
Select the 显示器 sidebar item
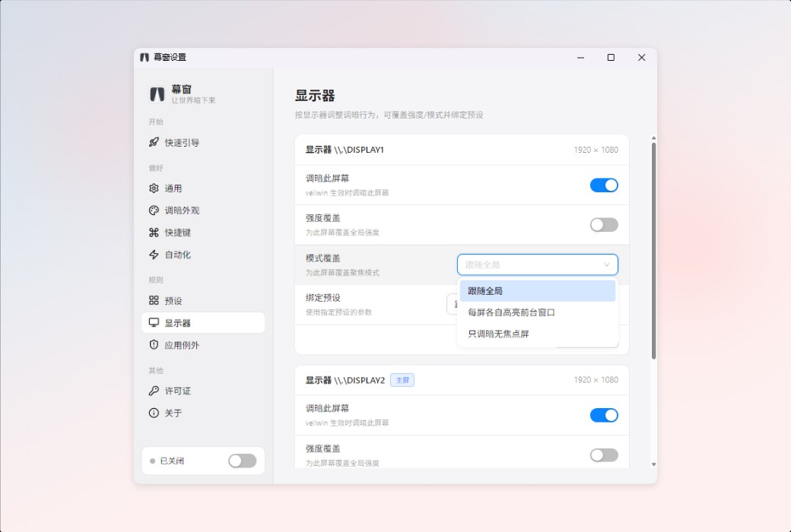pyautogui.click(x=203, y=323)
